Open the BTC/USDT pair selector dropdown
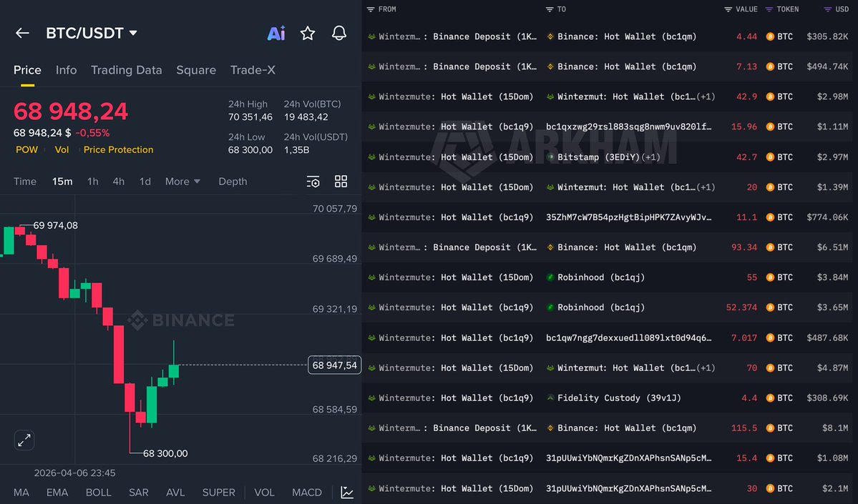 coord(92,33)
